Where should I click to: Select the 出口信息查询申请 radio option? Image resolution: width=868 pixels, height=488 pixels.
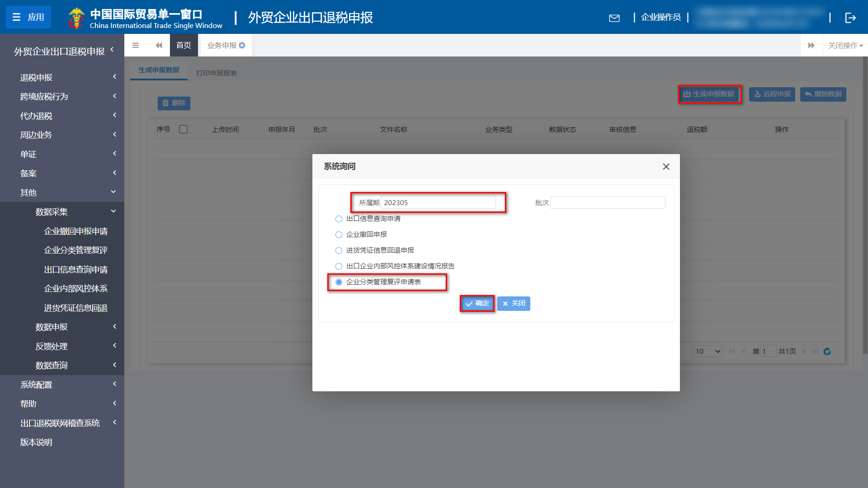pyautogui.click(x=339, y=219)
